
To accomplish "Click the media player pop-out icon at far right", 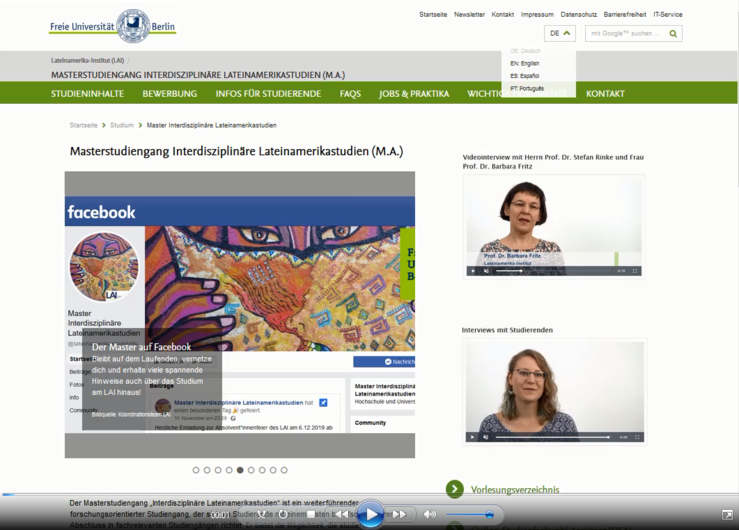I will coord(727,515).
